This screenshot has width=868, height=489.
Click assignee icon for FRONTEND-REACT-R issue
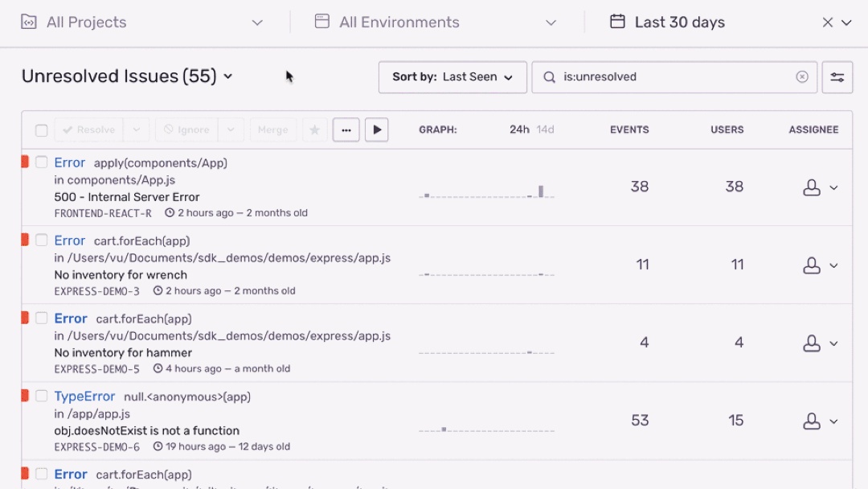tap(812, 187)
